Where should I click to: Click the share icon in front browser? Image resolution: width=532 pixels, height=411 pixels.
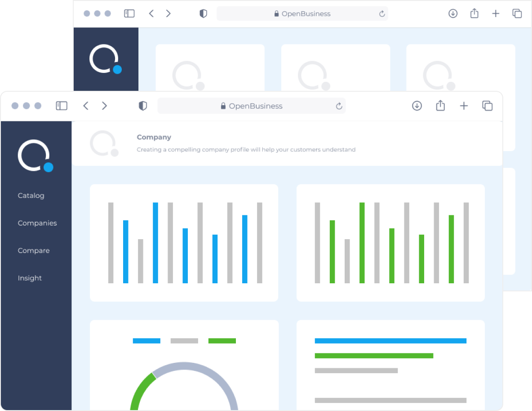click(440, 106)
